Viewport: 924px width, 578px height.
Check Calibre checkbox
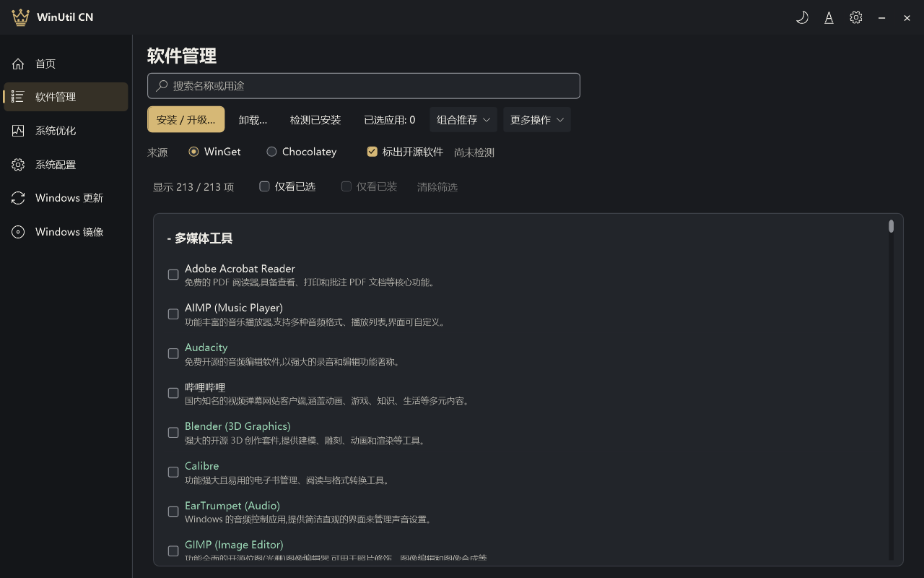click(173, 472)
